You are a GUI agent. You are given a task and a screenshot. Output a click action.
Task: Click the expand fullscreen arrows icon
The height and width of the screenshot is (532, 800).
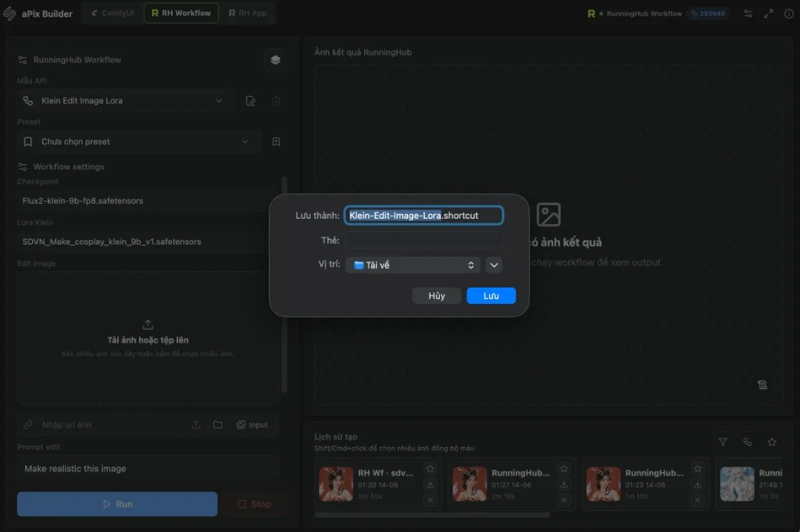pos(769,14)
